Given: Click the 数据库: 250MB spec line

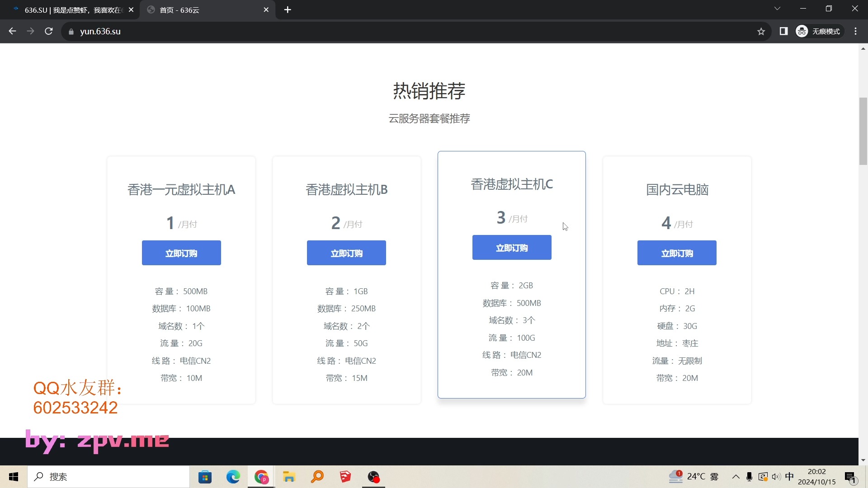Looking at the screenshot, I should tap(346, 309).
